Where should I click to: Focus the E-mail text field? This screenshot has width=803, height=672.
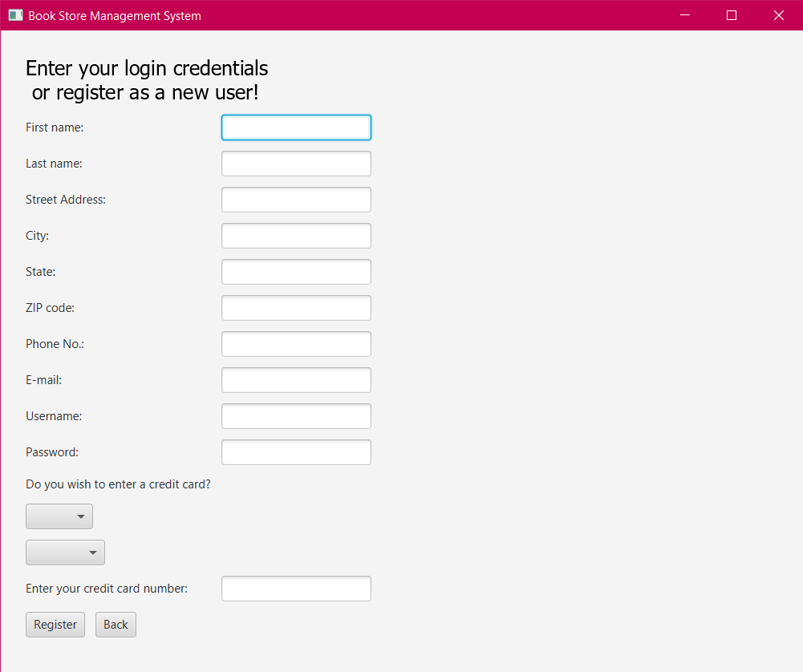[x=297, y=380]
